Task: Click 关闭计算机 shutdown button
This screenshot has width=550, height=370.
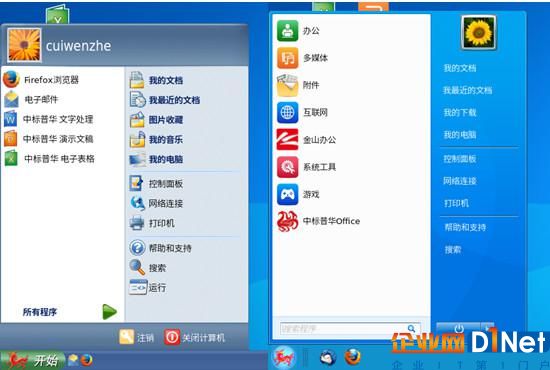Action: [194, 337]
